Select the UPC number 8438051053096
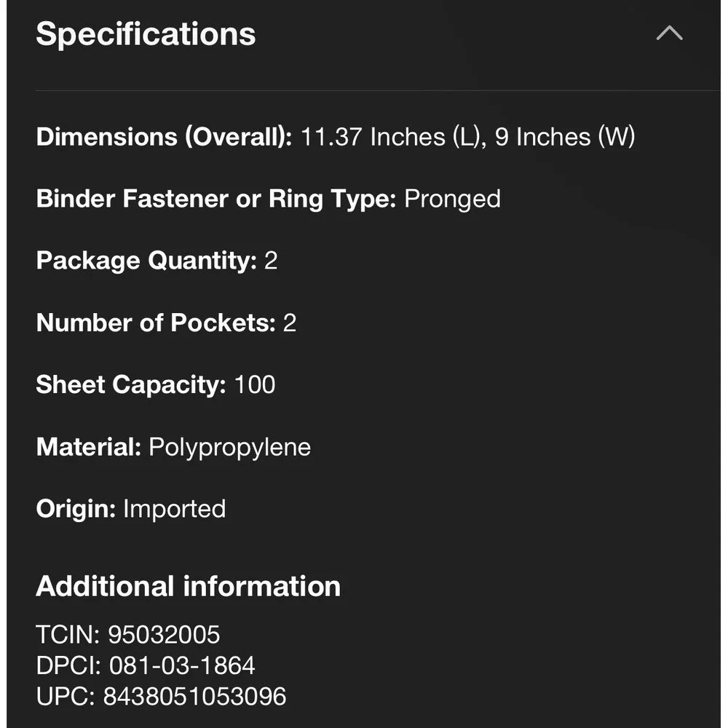The height and width of the screenshot is (728, 728). click(194, 697)
